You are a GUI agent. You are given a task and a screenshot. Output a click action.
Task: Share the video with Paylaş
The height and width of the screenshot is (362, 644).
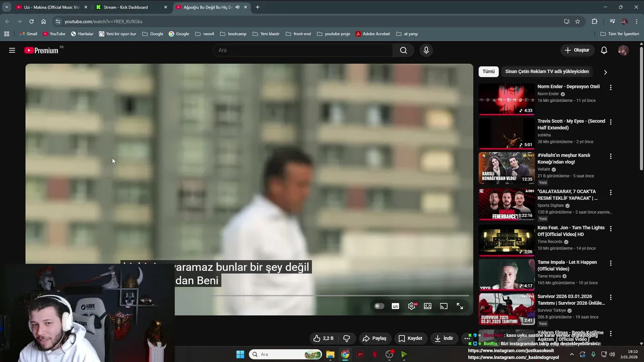(x=375, y=338)
